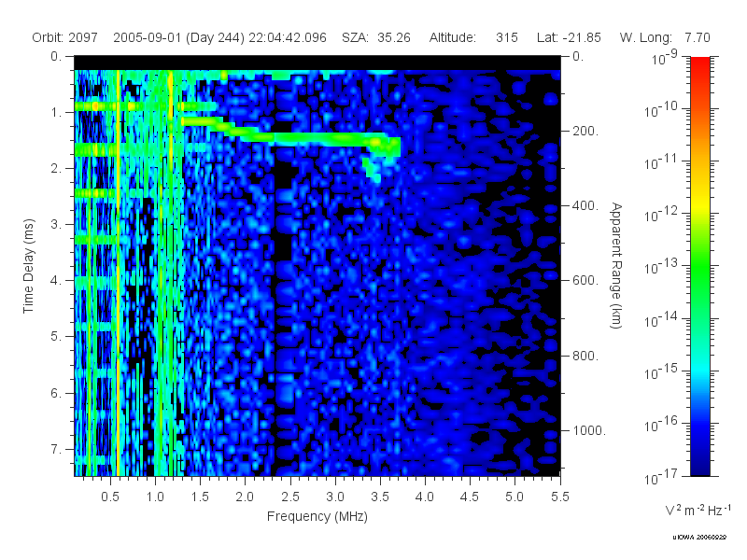Click the 10^-9 colorbar label
Image resolution: width=747 pixels, height=560 pixels.
(x=664, y=57)
